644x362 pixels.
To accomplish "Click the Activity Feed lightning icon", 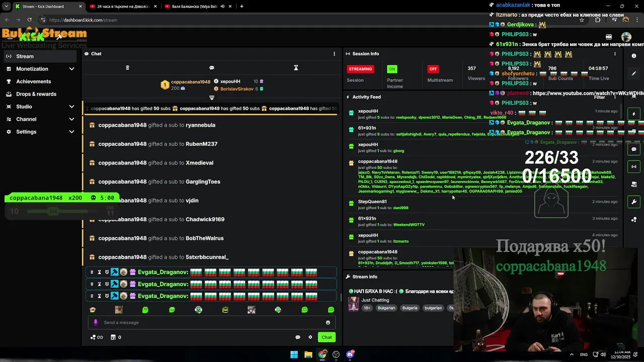I will coord(348,97).
